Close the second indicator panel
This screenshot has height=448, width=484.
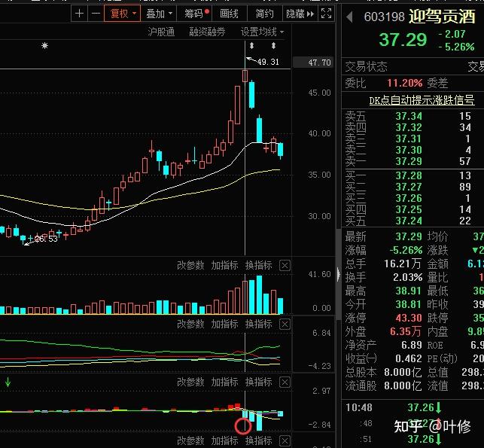285,325
